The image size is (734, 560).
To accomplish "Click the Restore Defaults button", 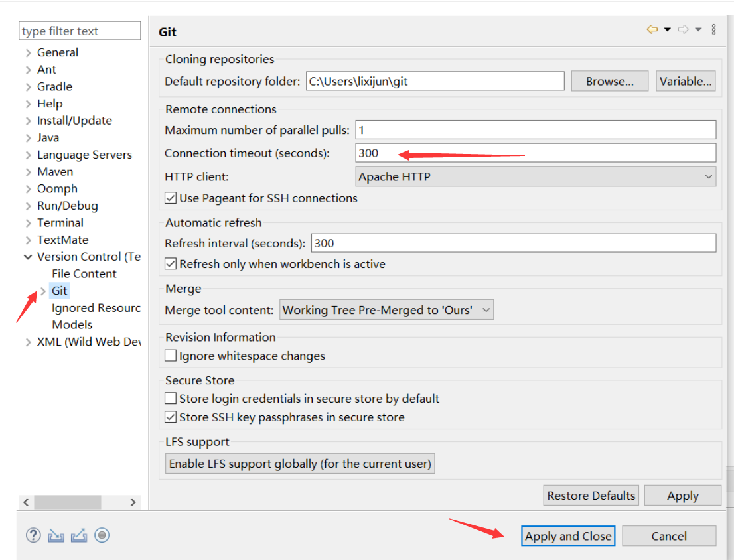I will tap(591, 496).
